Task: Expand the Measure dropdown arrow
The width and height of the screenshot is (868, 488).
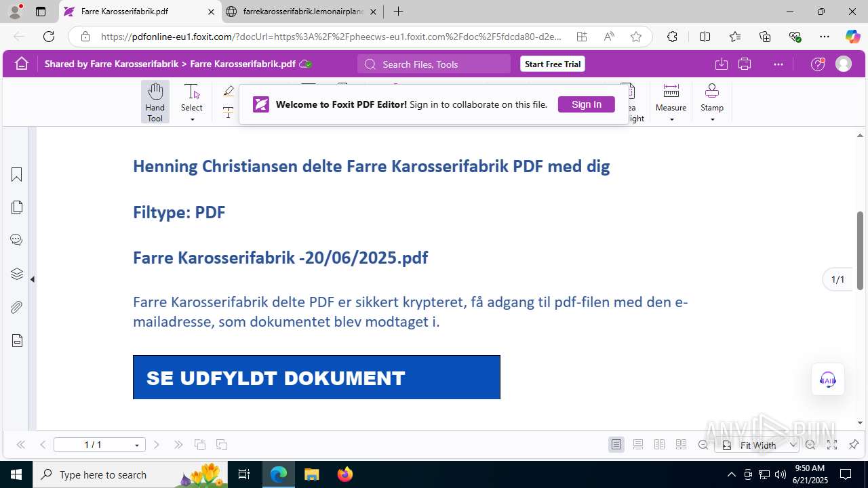Action: pos(671,119)
